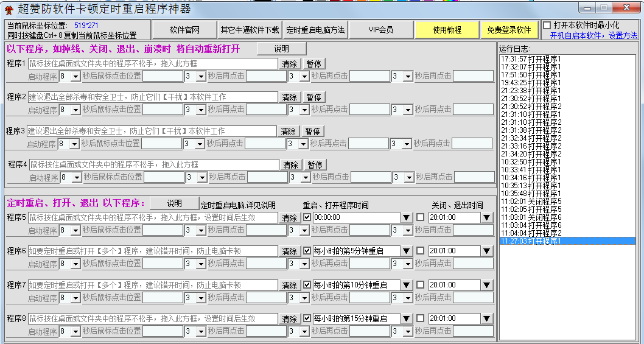Expand 程序5 20:01:00 exit time dropdown
644x344 pixels.
click(x=487, y=217)
